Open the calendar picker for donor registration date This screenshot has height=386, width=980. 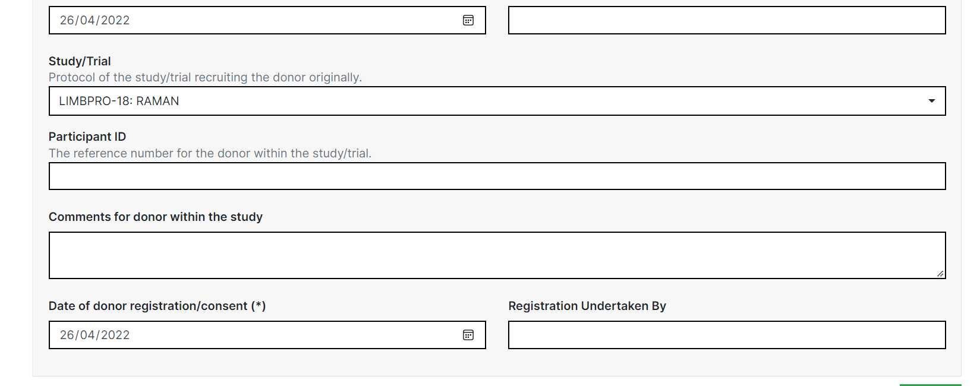tap(468, 335)
